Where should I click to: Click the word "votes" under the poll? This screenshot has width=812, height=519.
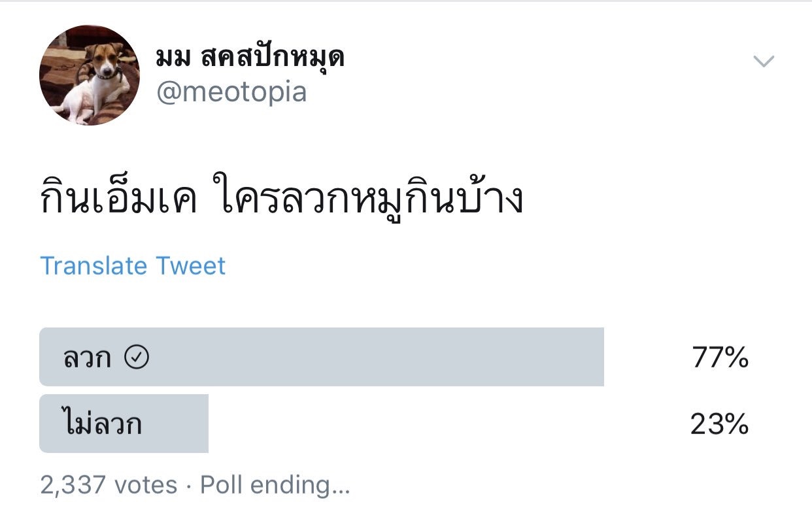146,485
